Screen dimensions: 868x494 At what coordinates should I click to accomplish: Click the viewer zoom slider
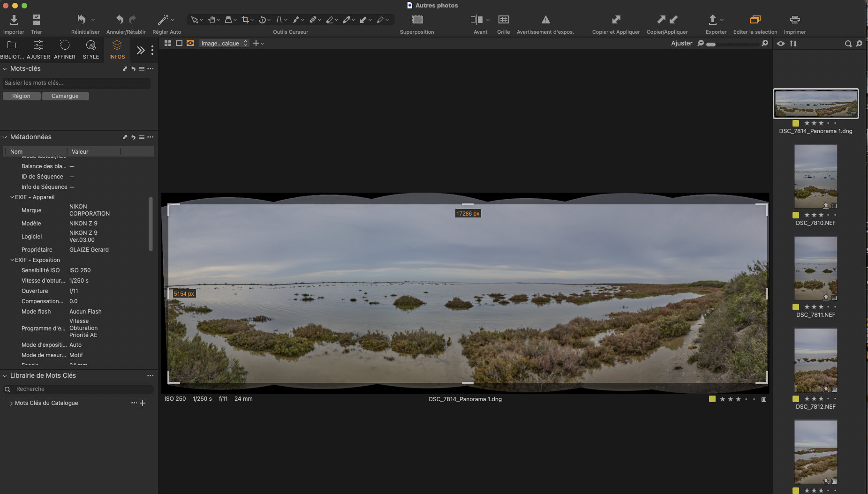pos(733,44)
